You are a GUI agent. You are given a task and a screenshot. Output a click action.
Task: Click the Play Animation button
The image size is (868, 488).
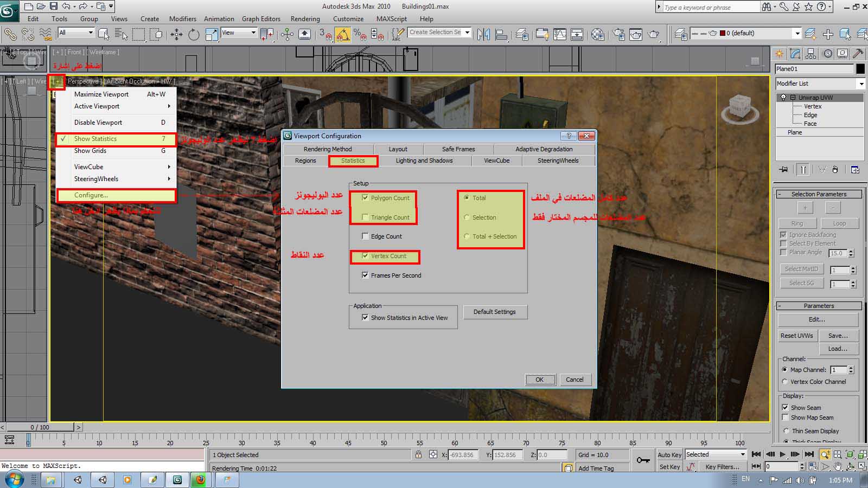782,454
